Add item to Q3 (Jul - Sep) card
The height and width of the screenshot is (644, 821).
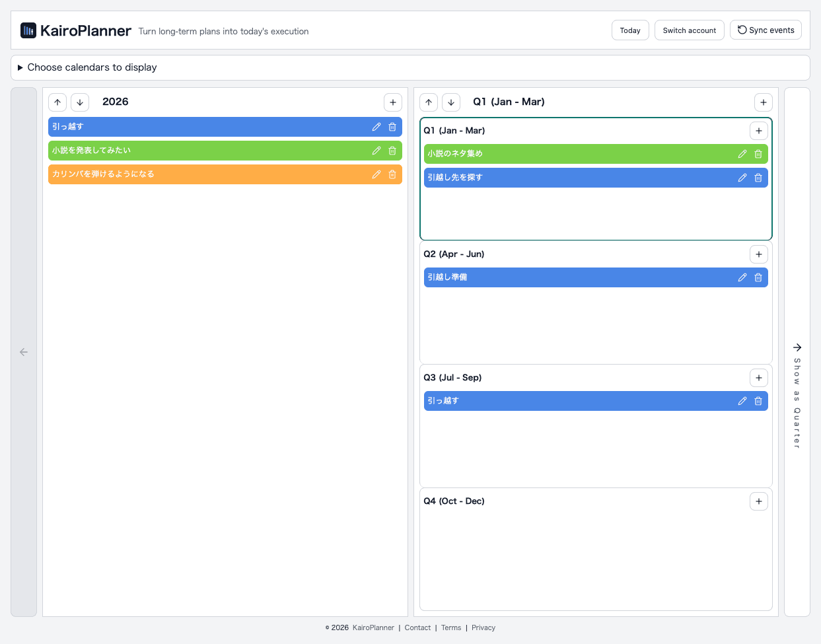point(759,378)
